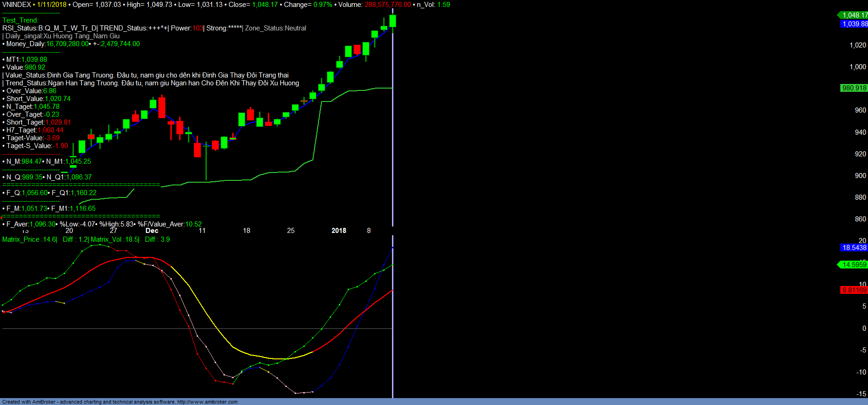Image resolution: width=868 pixels, height=405 pixels.
Task: Click the blue 18.5438 indicator label
Action: coord(854,248)
